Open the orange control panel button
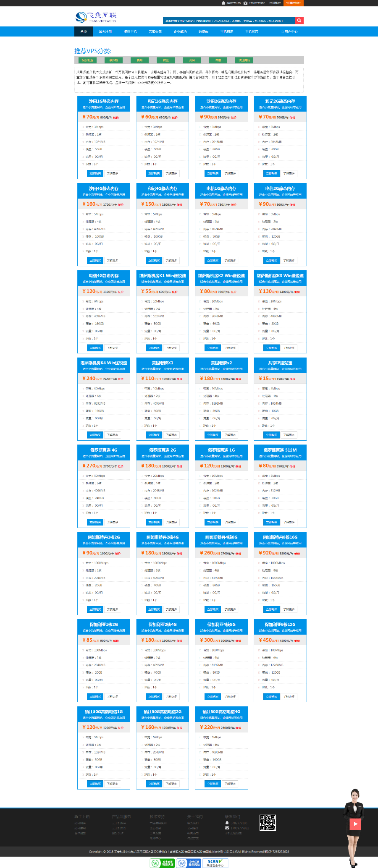Viewport: 378px width, 868px height. pyautogui.click(x=293, y=3)
